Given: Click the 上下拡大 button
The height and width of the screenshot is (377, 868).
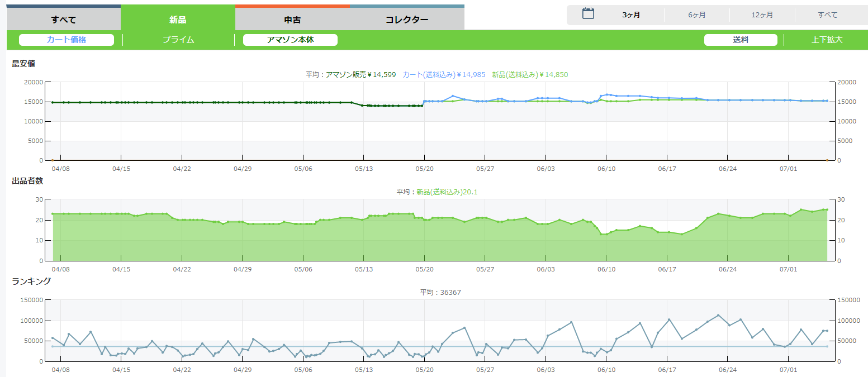Looking at the screenshot, I should tap(827, 40).
